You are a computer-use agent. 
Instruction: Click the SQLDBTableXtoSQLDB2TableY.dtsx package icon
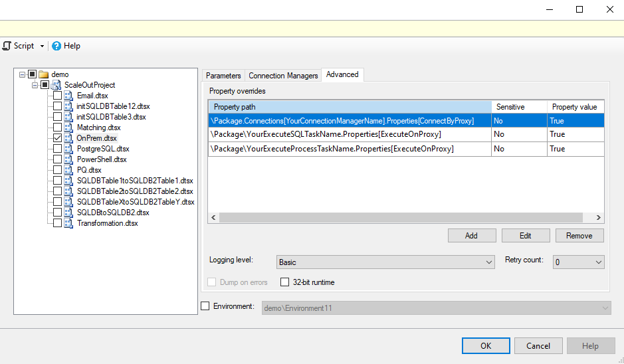(x=68, y=202)
